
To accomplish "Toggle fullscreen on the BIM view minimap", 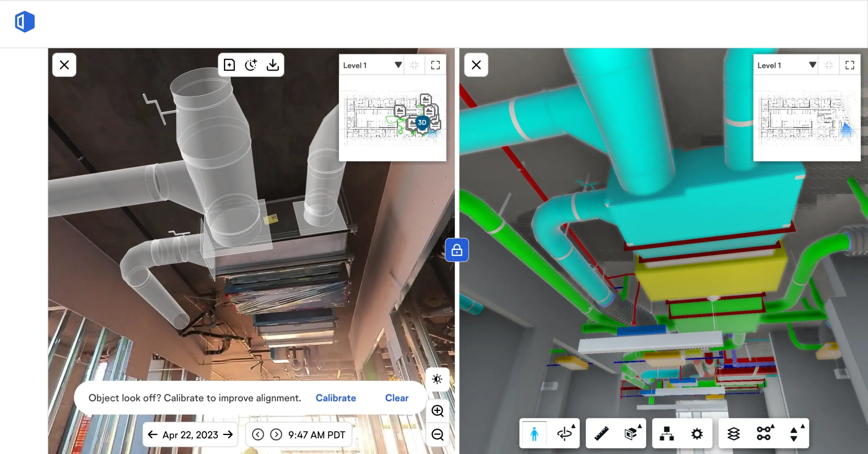I will [850, 65].
